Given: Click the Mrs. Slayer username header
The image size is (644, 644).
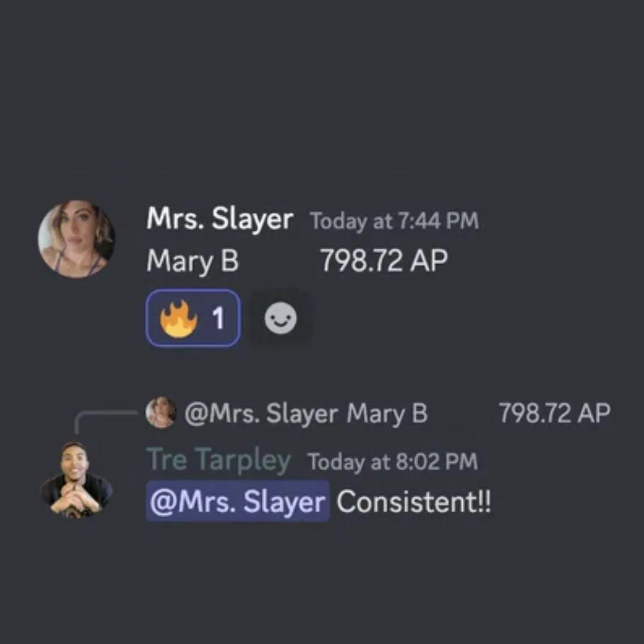Looking at the screenshot, I should pos(219,218).
